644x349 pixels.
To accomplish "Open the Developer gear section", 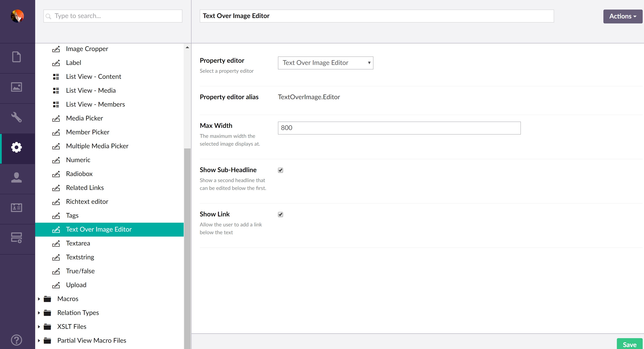I will point(17,147).
